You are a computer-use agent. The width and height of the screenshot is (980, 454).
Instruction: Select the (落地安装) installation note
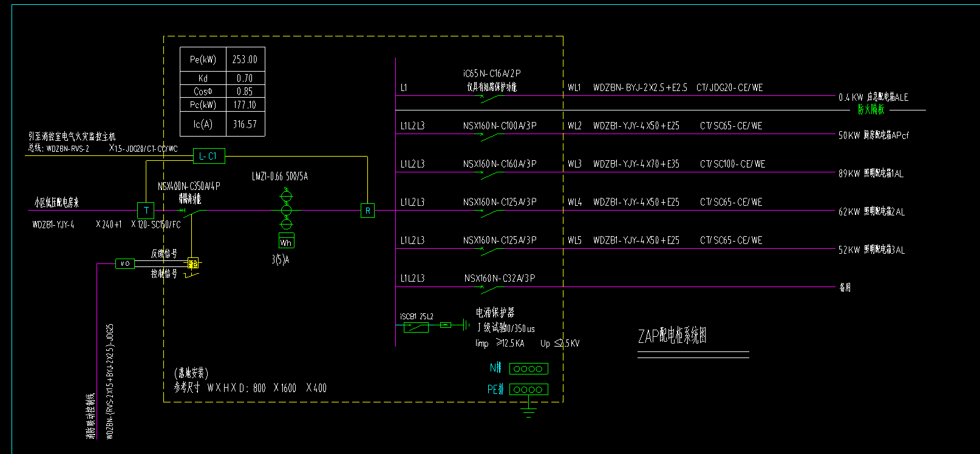191,373
